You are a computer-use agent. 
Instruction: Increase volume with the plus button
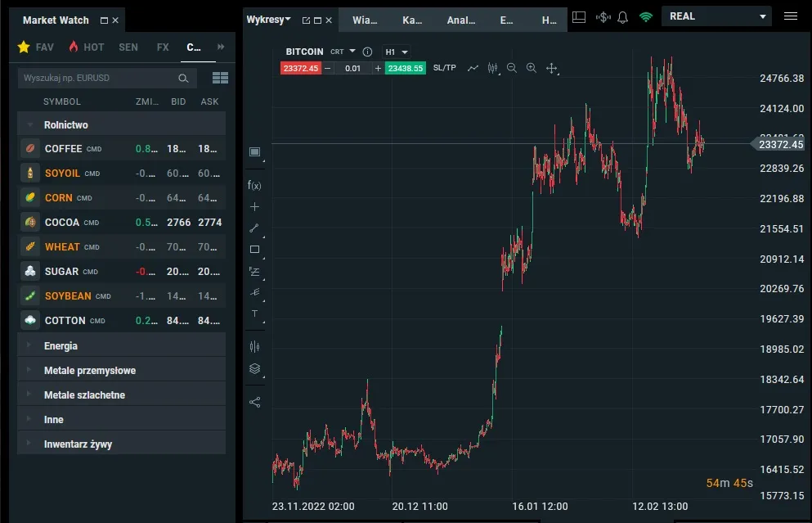point(378,68)
